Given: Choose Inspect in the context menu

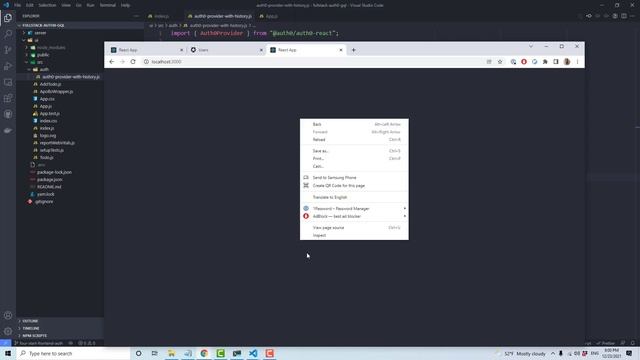Looking at the screenshot, I should (x=354, y=236).
